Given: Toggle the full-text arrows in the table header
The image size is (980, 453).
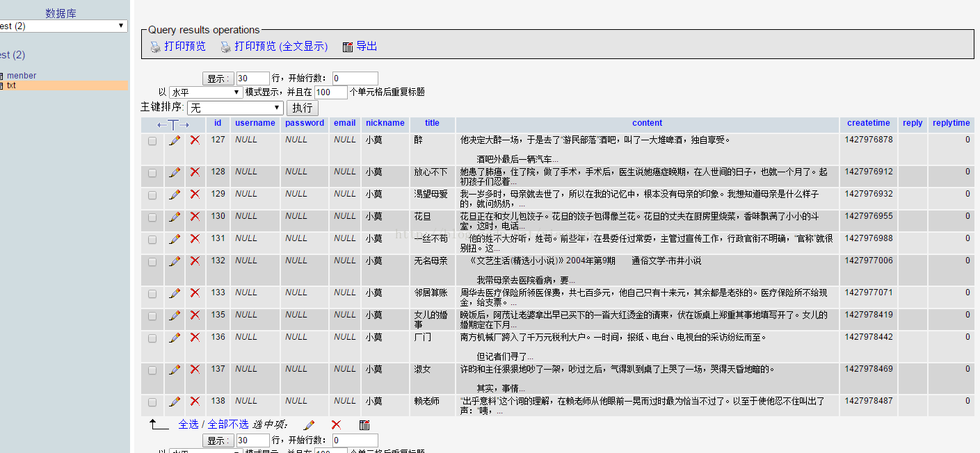Looking at the screenshot, I should tap(173, 124).
